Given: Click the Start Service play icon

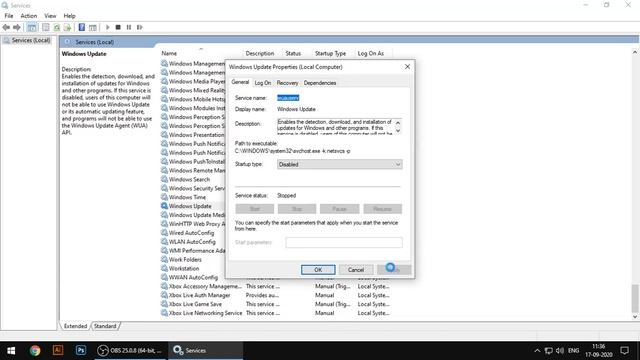Looking at the screenshot, I should click(107, 27).
